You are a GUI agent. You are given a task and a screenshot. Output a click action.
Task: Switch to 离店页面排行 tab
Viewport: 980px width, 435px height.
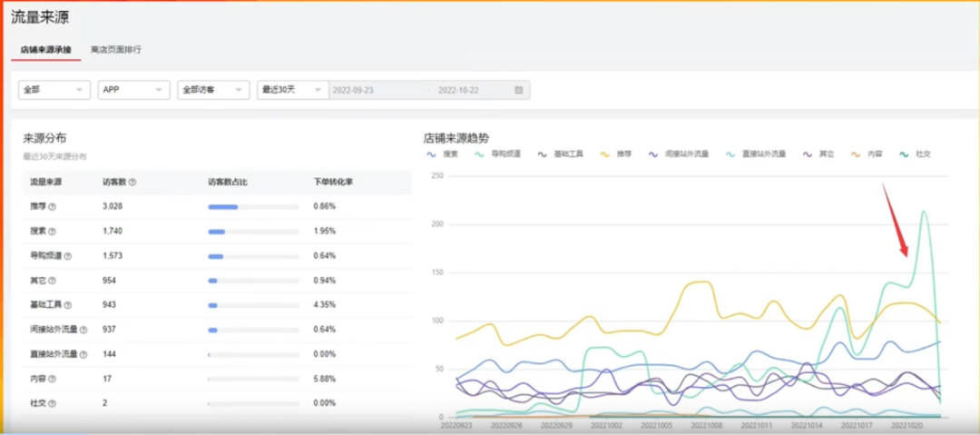(x=116, y=49)
